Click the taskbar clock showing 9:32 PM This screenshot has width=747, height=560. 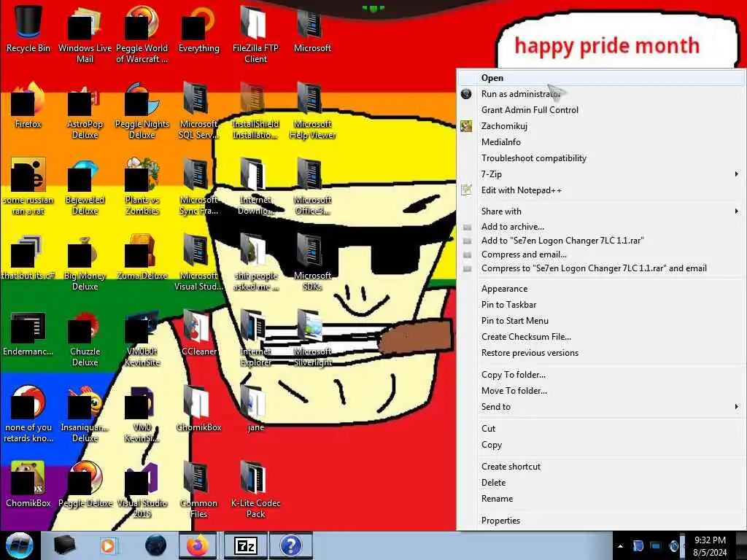pyautogui.click(x=710, y=546)
